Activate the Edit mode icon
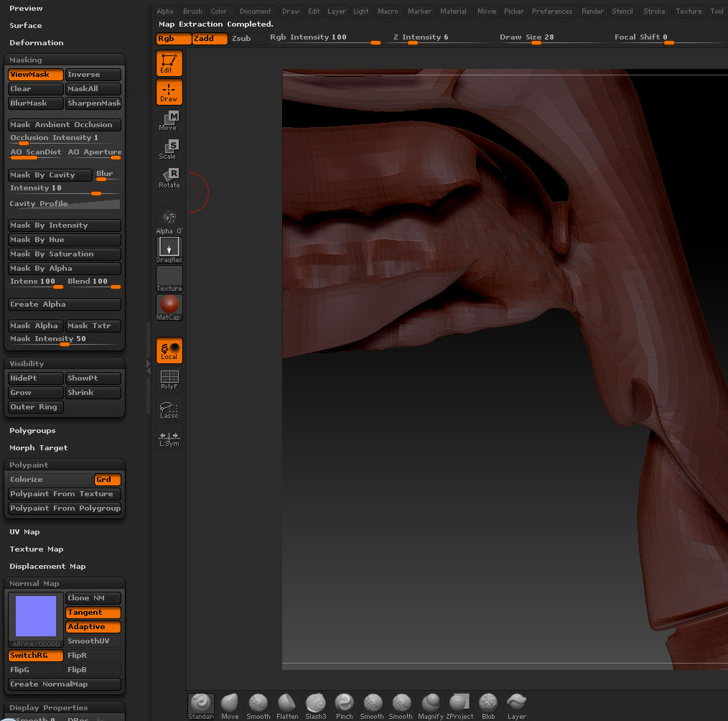The height and width of the screenshot is (721, 728). pos(169,64)
